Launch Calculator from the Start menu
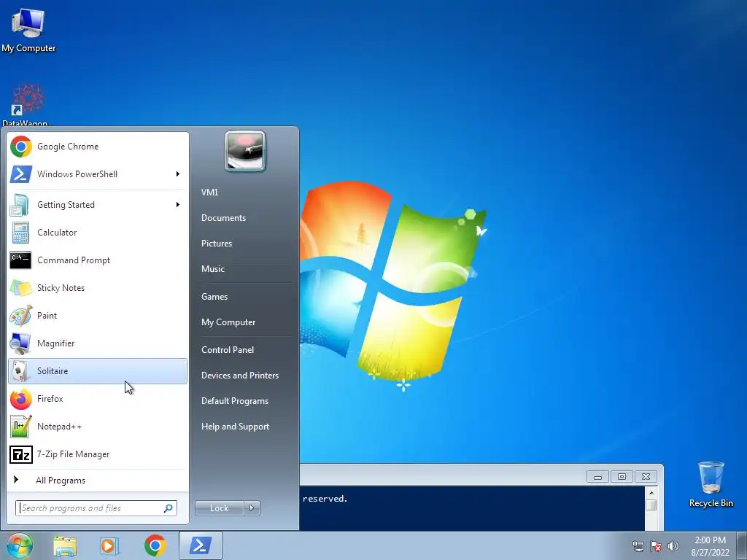The image size is (747, 560). click(x=98, y=233)
